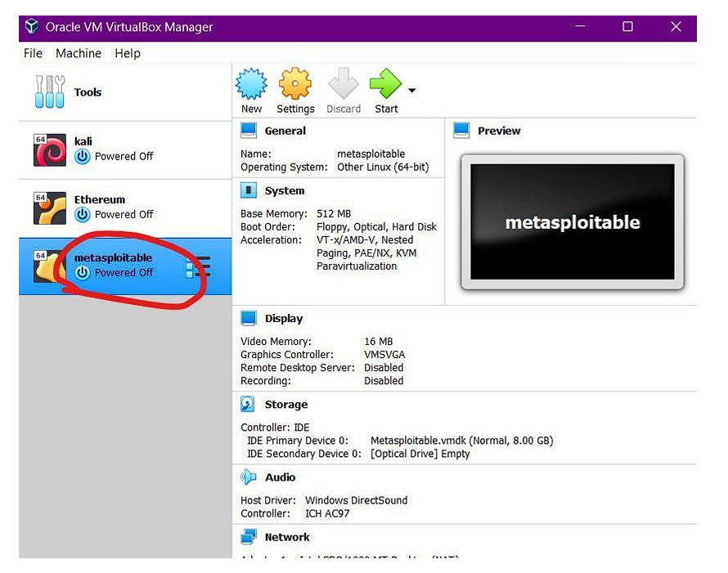Open the Help menu
The height and width of the screenshot is (573, 728).
128,53
